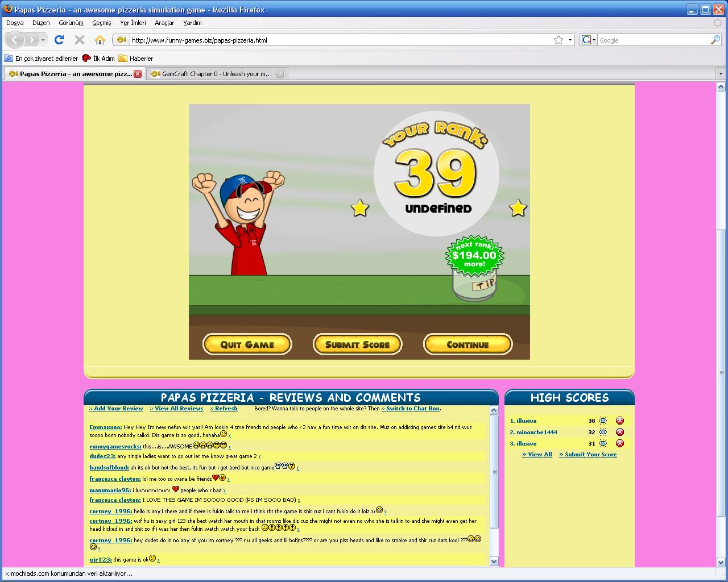Viewport: 728px width, 582px height.
Task: Open En çok ziyaret edilenler bookmark folder
Action: 41,58
